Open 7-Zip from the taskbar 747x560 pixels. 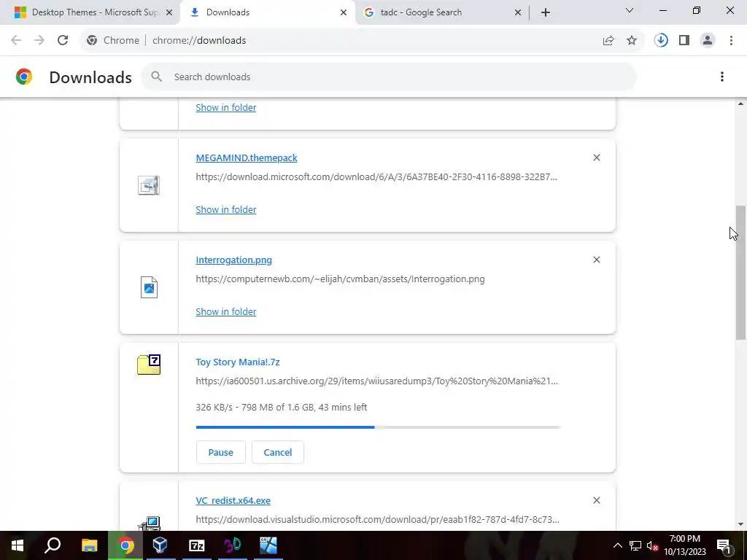click(x=196, y=545)
